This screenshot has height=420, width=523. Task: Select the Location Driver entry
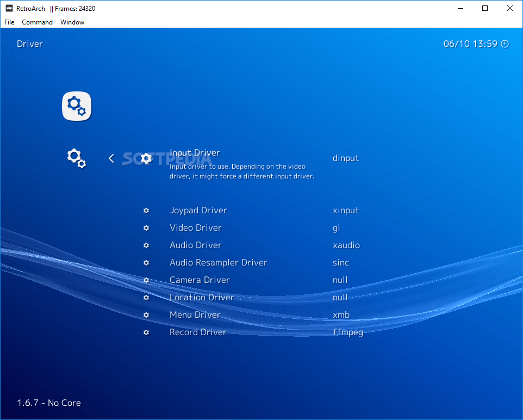click(202, 297)
